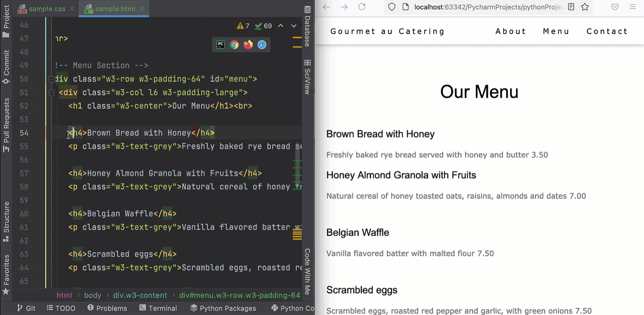Viewport: 644px width, 315px height.
Task: Click the Contact link in the navbar
Action: (x=607, y=31)
